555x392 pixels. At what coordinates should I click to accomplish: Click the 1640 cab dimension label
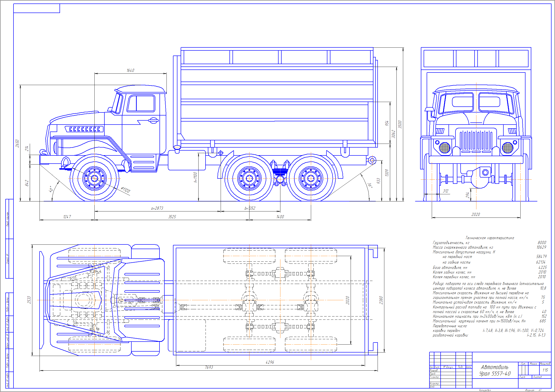tap(130, 70)
